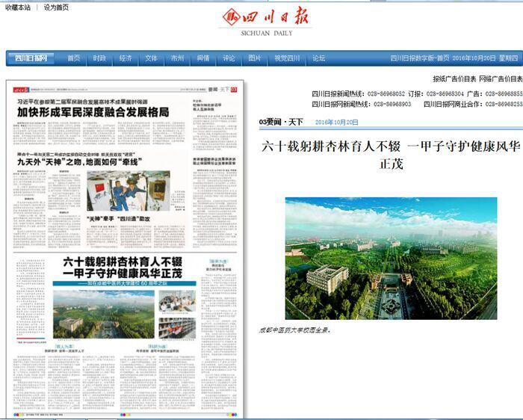This screenshot has width=523, height=420.
Task: Click 设为首页 to set as homepage
Action: [56, 7]
